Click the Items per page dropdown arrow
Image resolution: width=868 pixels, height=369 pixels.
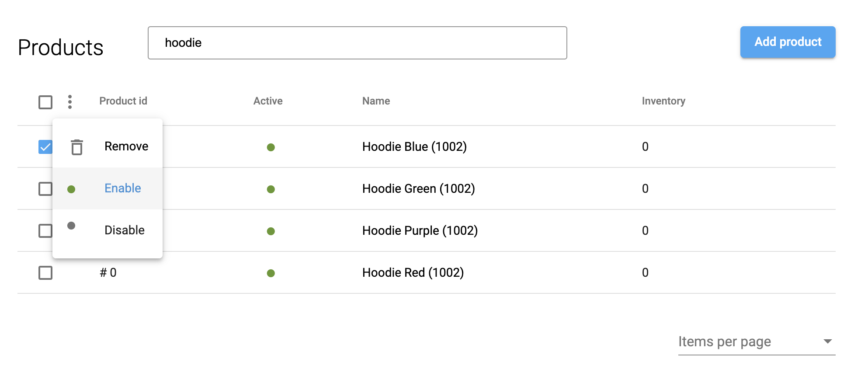pos(827,341)
